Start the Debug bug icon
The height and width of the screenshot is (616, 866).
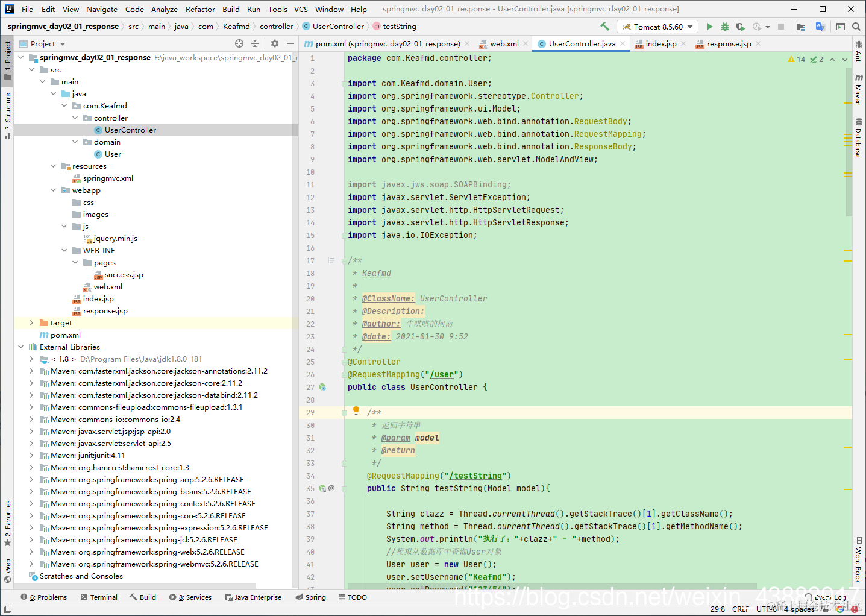pos(725,27)
